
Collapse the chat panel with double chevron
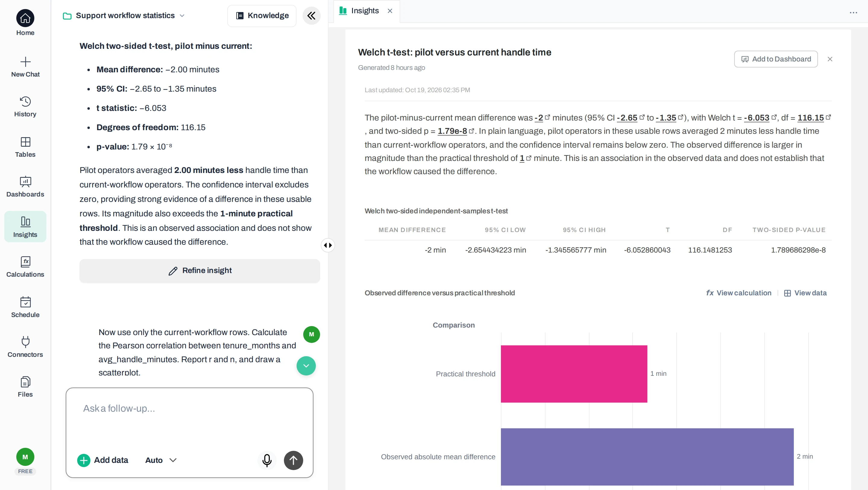coord(311,15)
